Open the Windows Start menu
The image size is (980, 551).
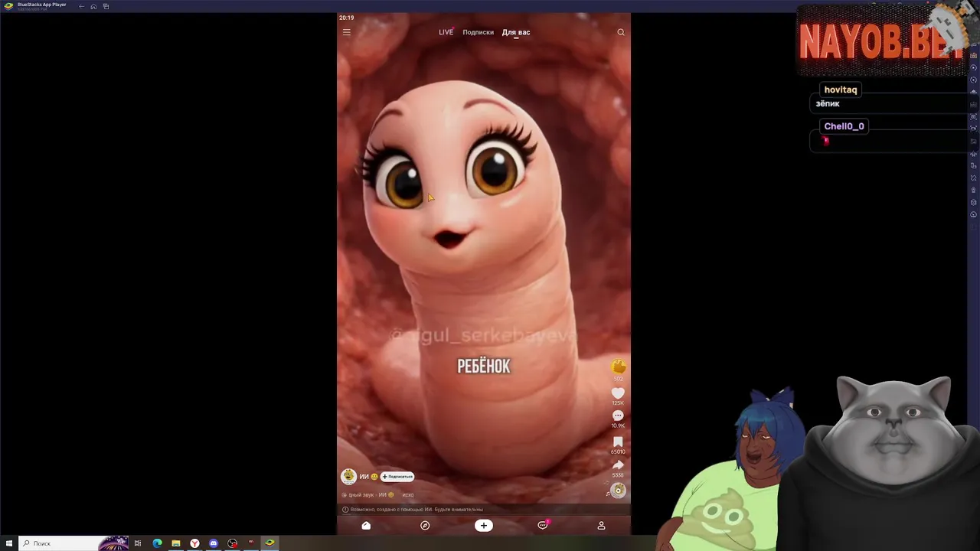tap(9, 543)
